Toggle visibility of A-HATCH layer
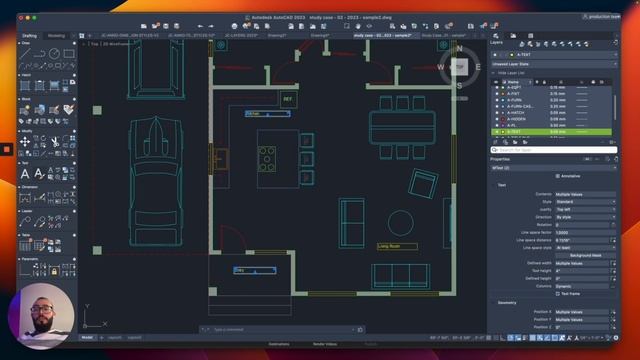The width and height of the screenshot is (640, 360). [x=497, y=113]
